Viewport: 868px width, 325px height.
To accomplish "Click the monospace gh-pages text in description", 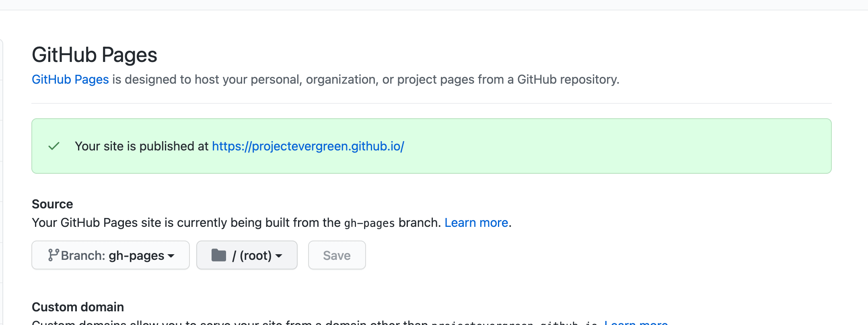I will click(369, 223).
